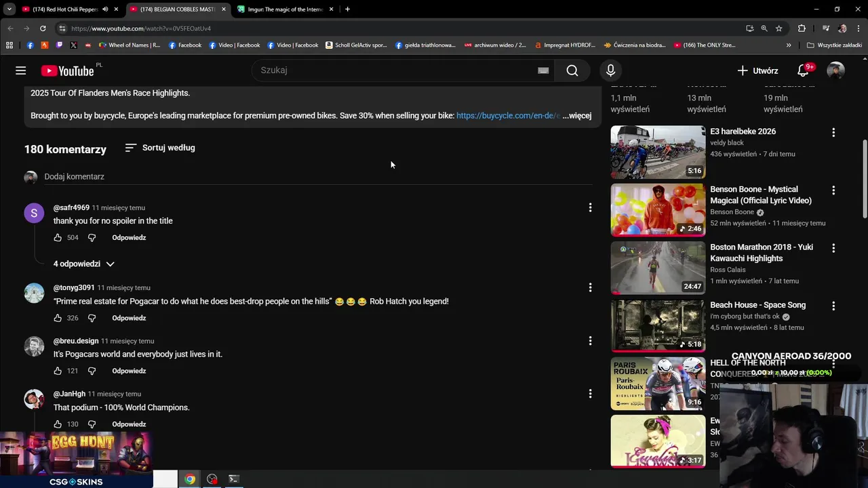Open Boston Marathon 2018 thumbnail
Image resolution: width=868 pixels, height=488 pixels.
pos(658,268)
